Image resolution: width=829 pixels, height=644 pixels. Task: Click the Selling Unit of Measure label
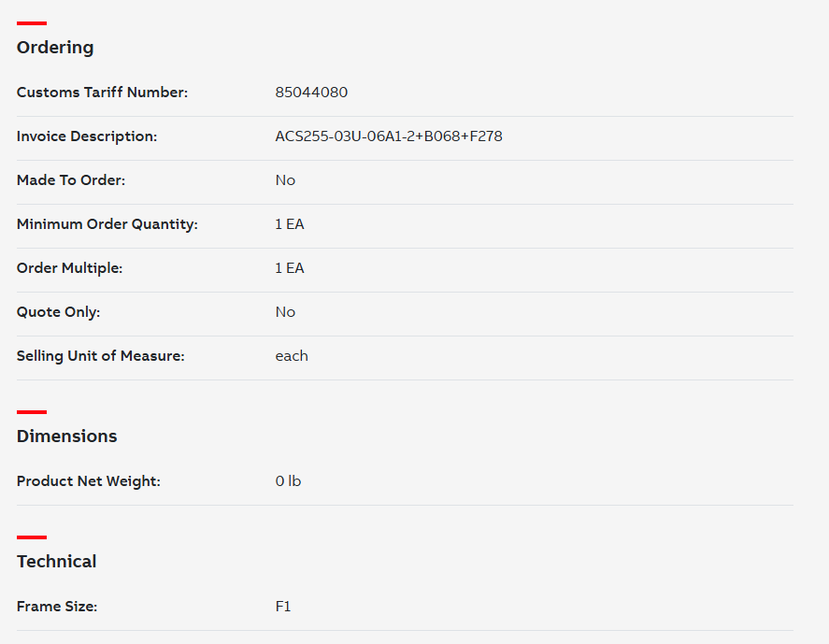(100, 355)
